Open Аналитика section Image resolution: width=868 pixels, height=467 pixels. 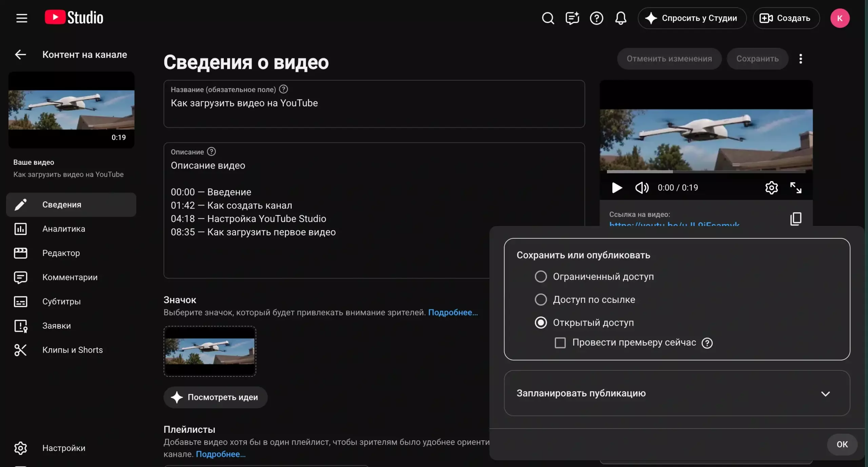[71, 229]
